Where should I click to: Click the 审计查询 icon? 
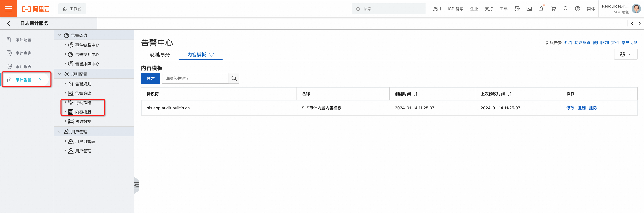[x=9, y=53]
